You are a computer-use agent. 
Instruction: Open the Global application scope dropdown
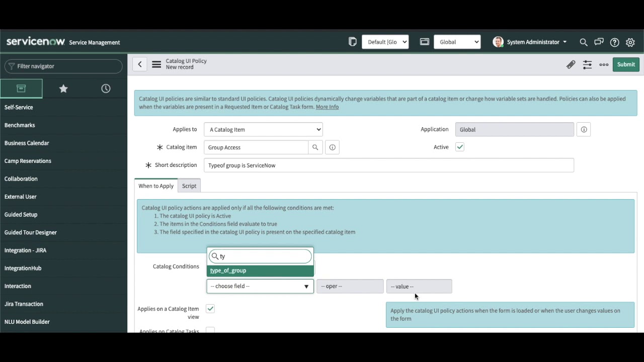(x=457, y=42)
